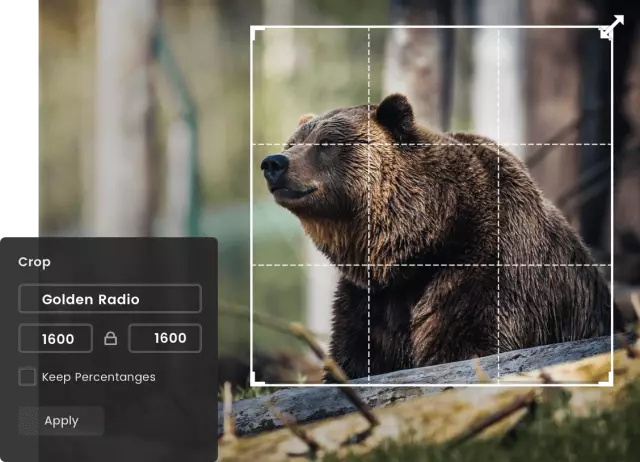The width and height of the screenshot is (640, 462).
Task: Click the Keep Percentanges label text
Action: pos(98,377)
